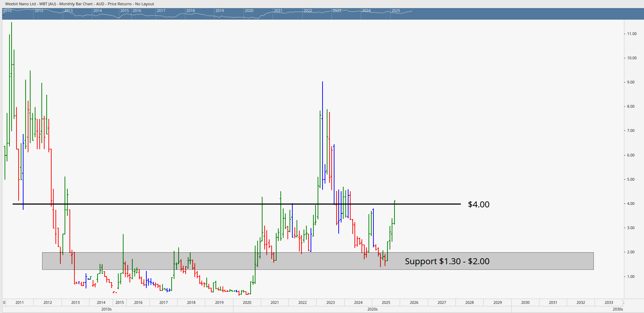Select the 2010s decade band
The image size is (644, 313).
click(x=107, y=309)
